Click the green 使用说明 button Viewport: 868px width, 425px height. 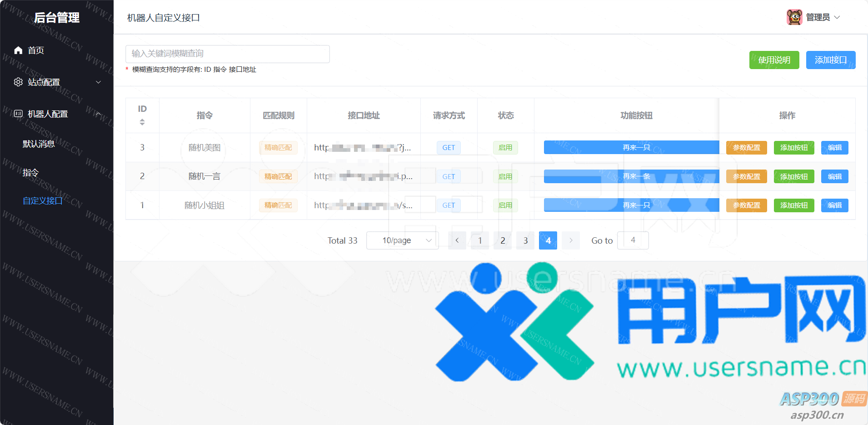coord(774,60)
